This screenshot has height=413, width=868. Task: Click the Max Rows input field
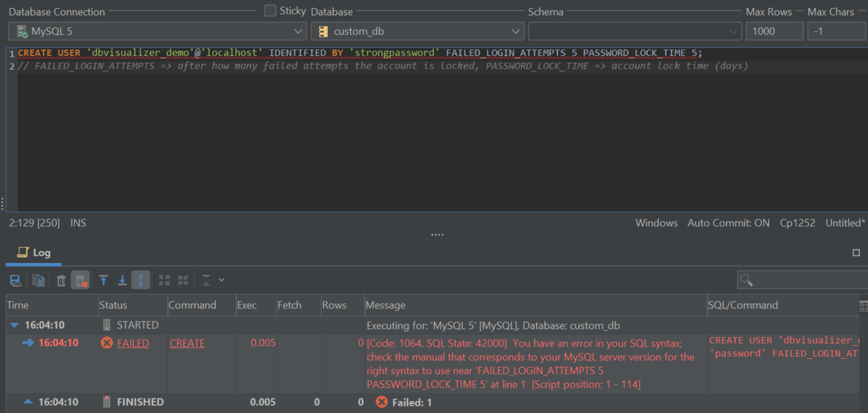774,31
